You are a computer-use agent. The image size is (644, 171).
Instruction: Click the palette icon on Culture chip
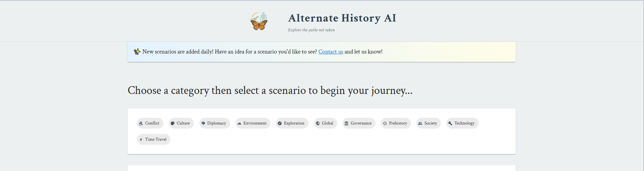(x=173, y=124)
